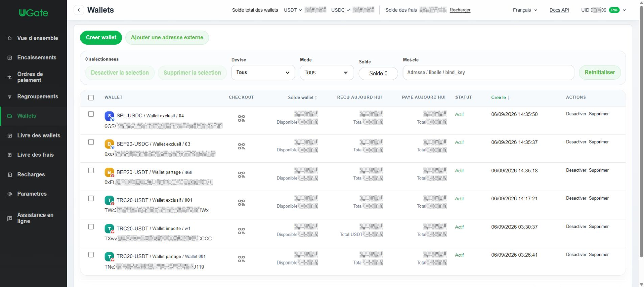Viewport: 644px width, 287px height.
Task: Click Ajouter une adresse externe
Action: 167,38
